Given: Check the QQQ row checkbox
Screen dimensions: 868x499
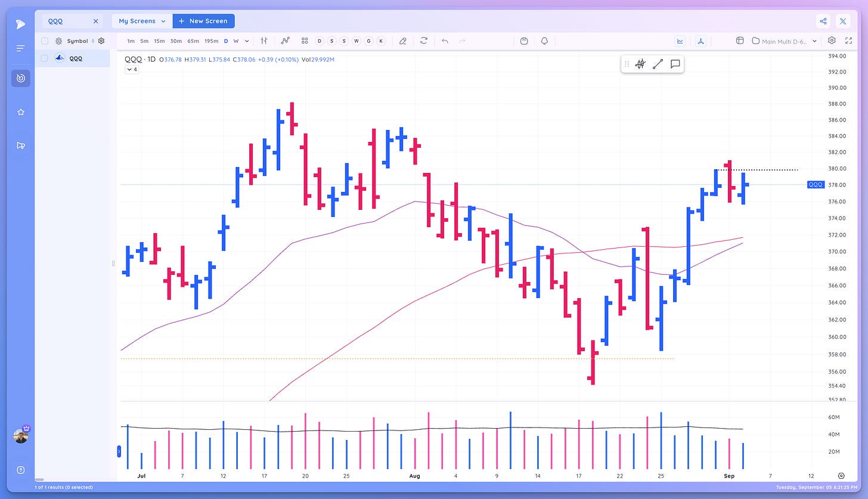Looking at the screenshot, I should click(45, 58).
